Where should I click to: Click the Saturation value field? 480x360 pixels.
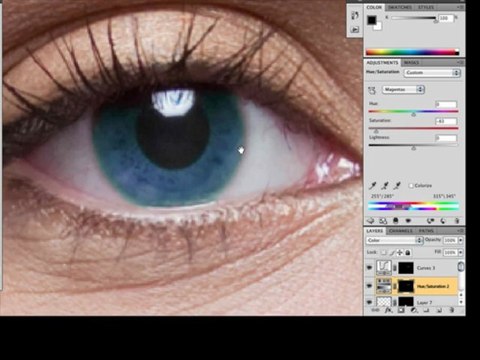[x=446, y=121]
